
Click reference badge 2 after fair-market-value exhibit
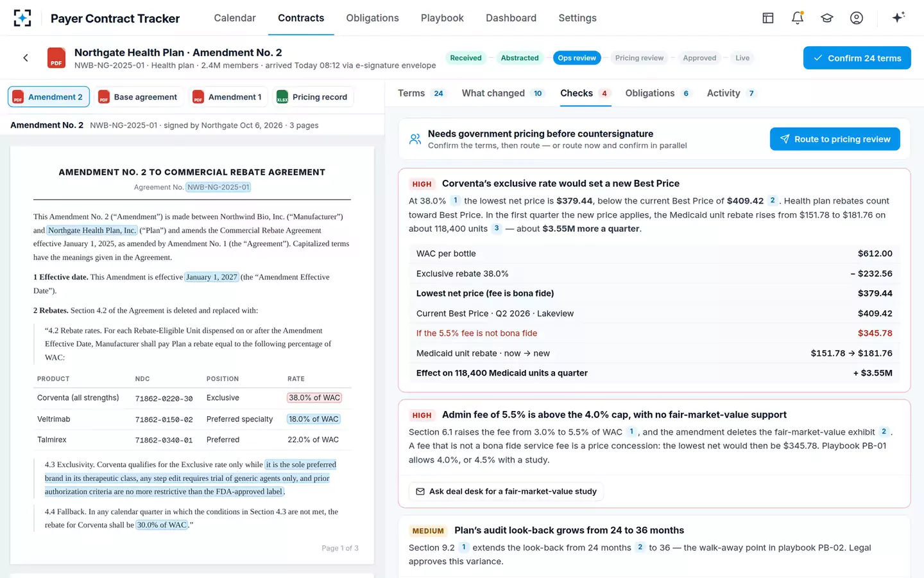point(884,432)
